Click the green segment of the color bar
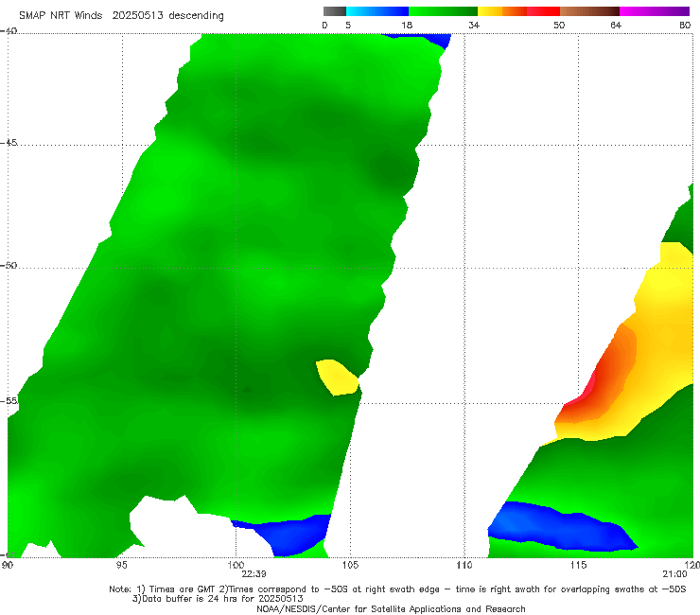Image resolution: width=700 pixels, height=615 pixels. click(443, 11)
